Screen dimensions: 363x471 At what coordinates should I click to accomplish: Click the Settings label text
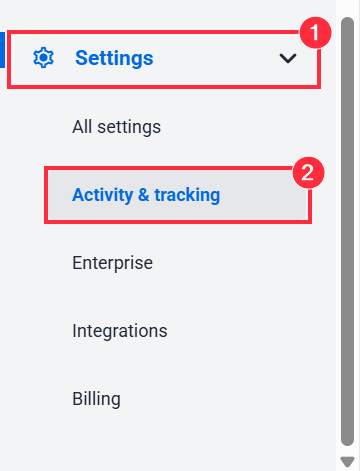pos(114,58)
